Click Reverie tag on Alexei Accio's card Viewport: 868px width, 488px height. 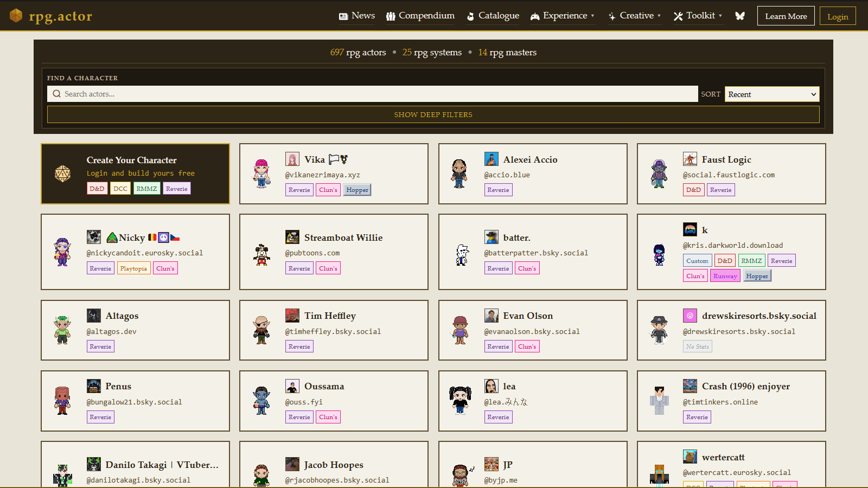click(x=498, y=190)
